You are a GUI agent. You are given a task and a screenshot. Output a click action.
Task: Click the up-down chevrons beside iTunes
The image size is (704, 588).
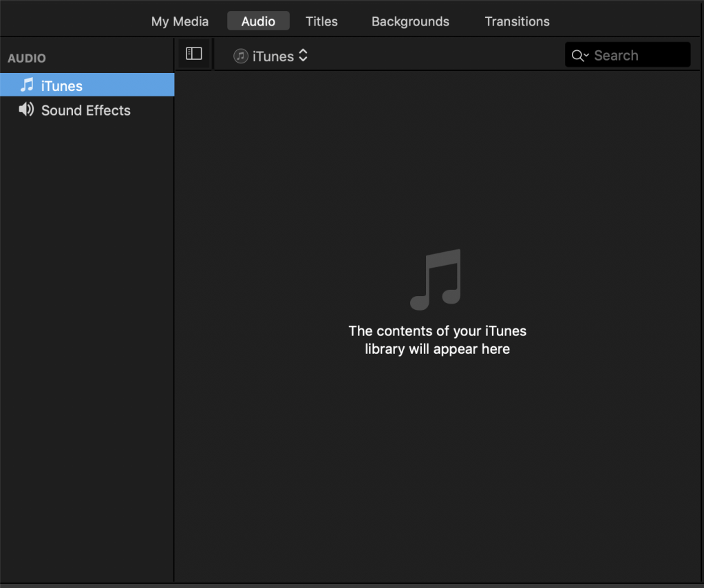pos(303,56)
